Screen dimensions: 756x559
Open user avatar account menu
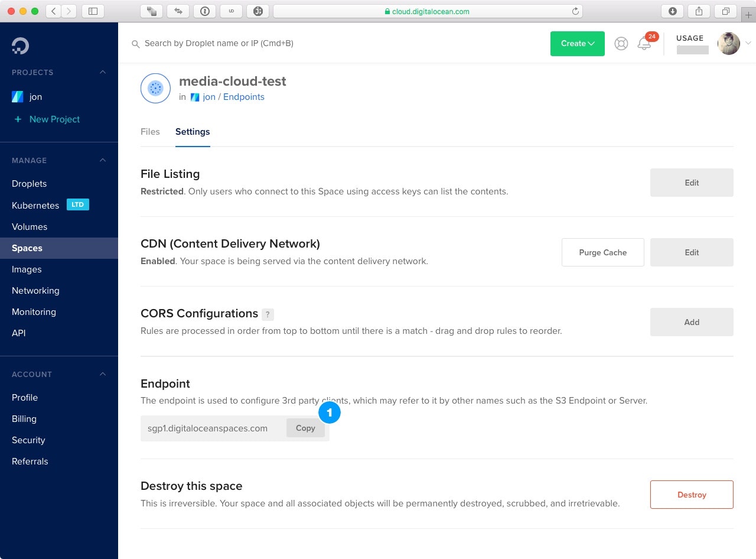pyautogui.click(x=729, y=44)
